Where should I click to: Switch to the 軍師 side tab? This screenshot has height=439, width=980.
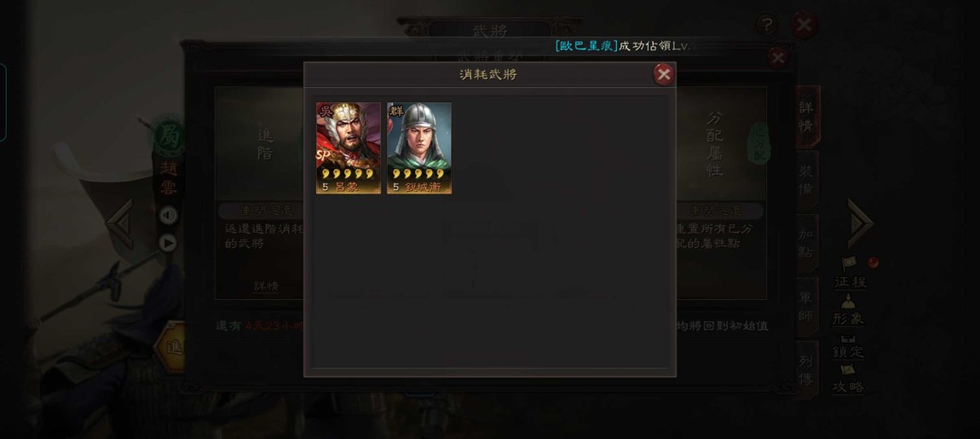point(807,307)
